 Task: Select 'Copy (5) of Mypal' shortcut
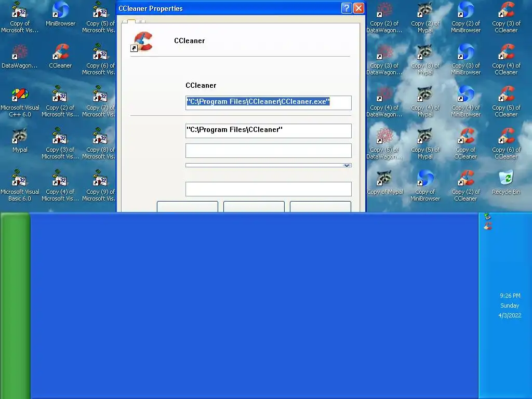click(425, 144)
